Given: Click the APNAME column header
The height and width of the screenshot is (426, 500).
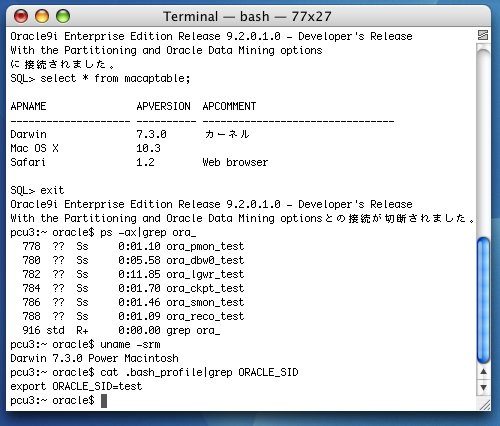Looking at the screenshot, I should point(28,106).
